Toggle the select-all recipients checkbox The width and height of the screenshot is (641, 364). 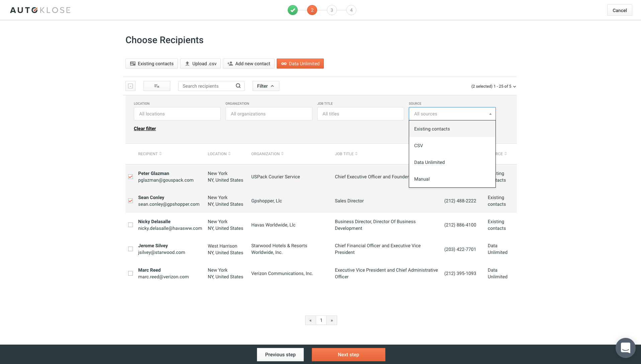pos(130,86)
